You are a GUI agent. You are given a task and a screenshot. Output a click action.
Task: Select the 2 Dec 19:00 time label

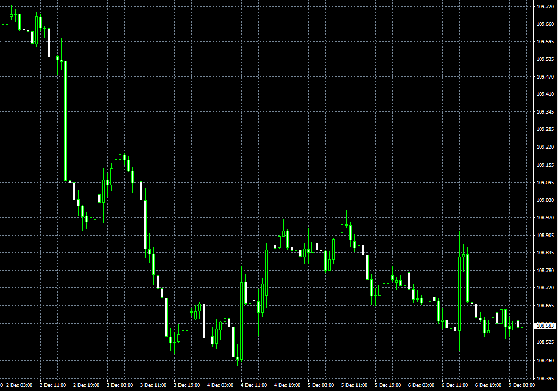86,385
